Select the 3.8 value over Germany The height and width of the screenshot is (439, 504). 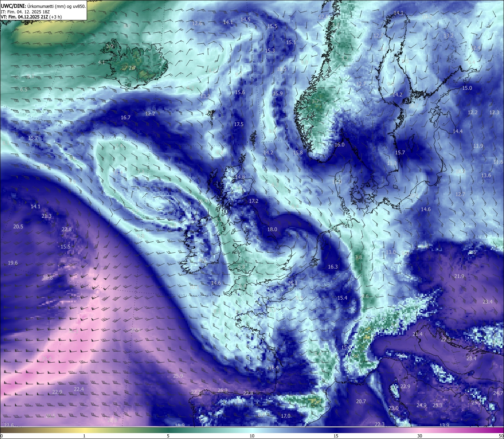pos(358,257)
